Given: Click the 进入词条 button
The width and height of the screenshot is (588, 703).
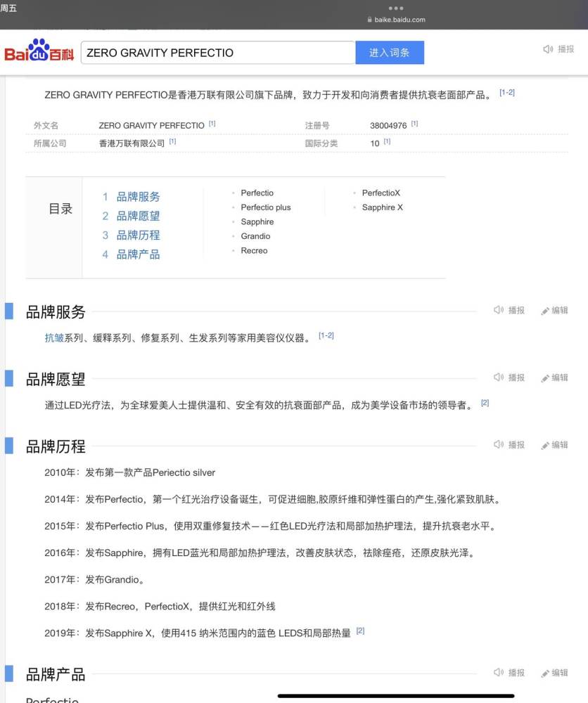Looking at the screenshot, I should [390, 53].
